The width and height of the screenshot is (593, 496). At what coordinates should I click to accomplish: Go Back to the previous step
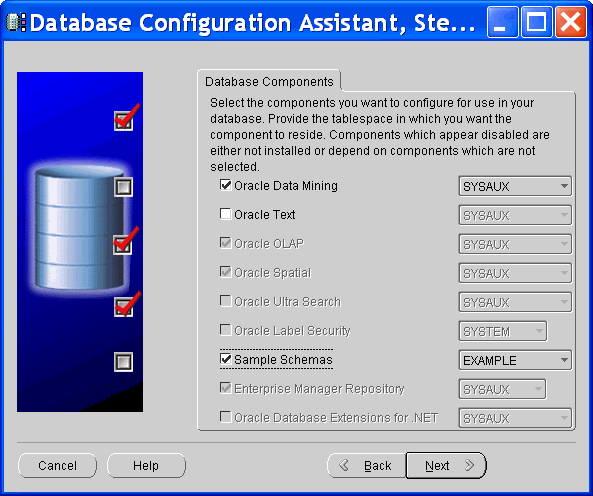click(366, 465)
